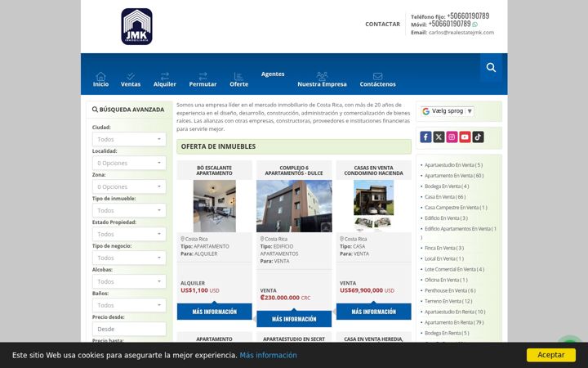Open Oficina En Venta (1) category
The width and height of the screenshot is (588, 368).
pos(446,280)
